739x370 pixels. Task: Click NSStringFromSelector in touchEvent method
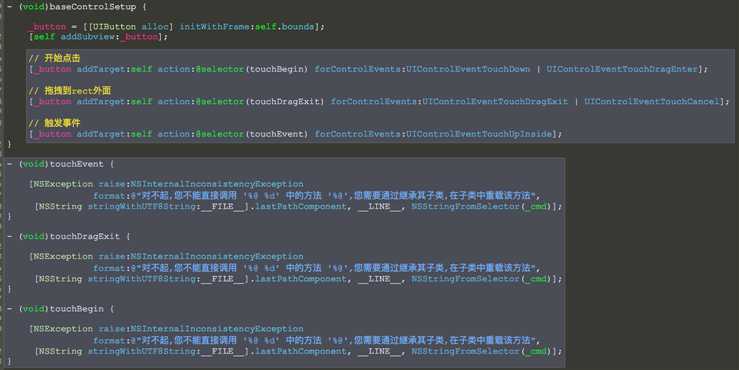click(x=465, y=206)
